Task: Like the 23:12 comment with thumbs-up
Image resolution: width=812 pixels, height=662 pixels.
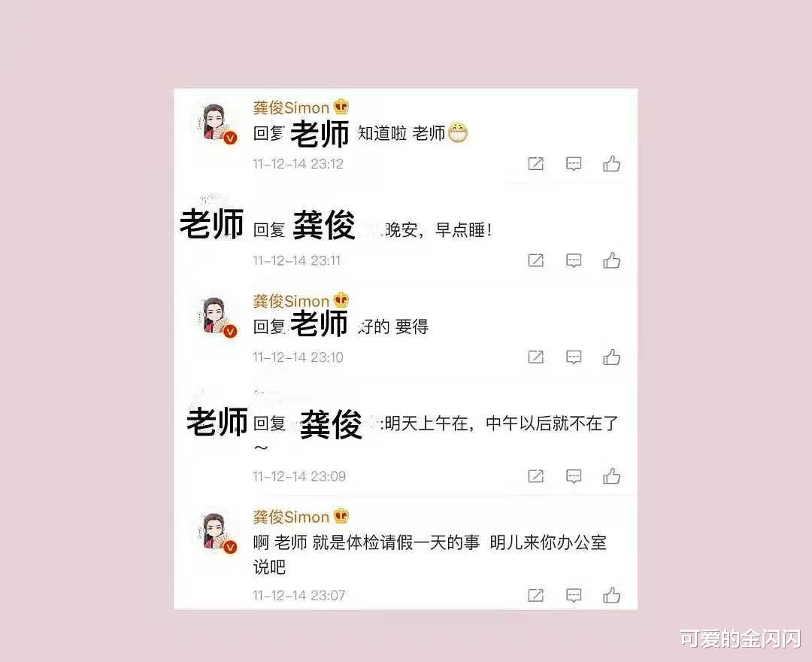Action: click(611, 164)
